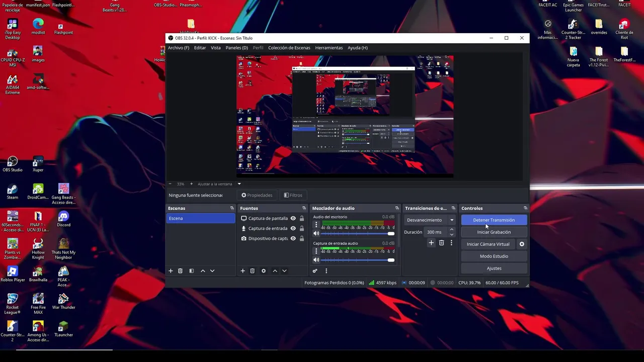Open virtual camera settings gear icon

pos(522,244)
